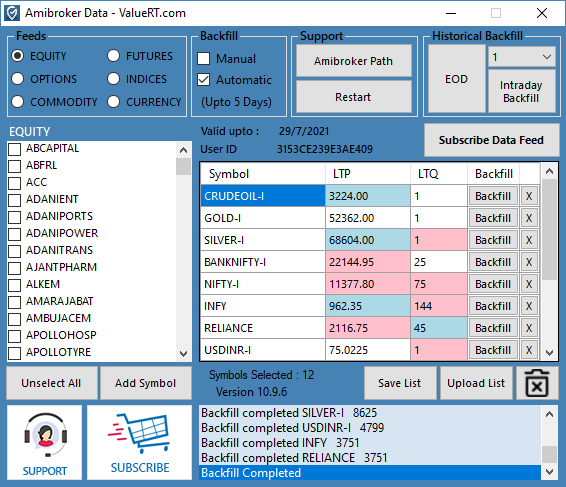Click the log panel scroll-up arrow
566x487 pixels.
click(x=549, y=414)
